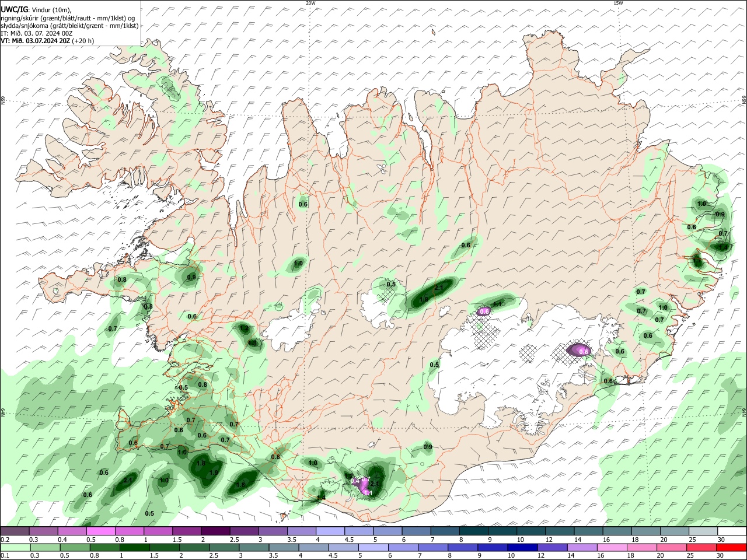Image resolution: width=747 pixels, height=560 pixels.
Task: Click the 'rigning/skúrir' legend description line
Action: coord(69,18)
